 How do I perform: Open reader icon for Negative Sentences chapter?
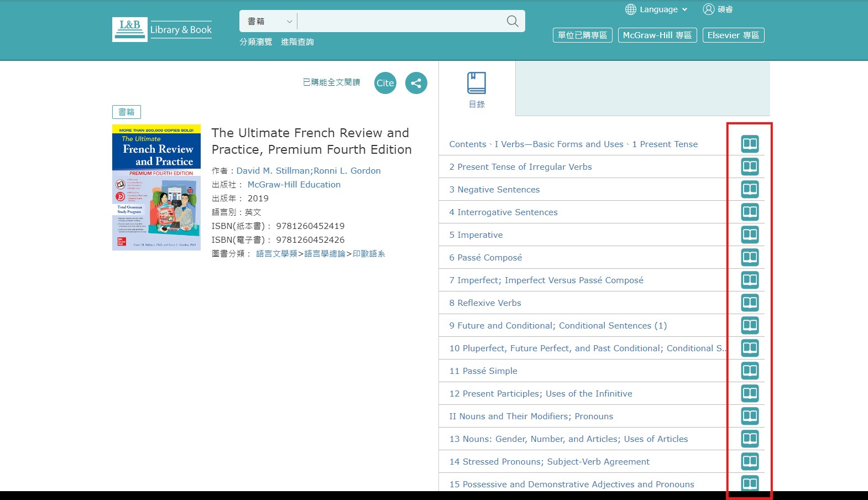tap(750, 189)
